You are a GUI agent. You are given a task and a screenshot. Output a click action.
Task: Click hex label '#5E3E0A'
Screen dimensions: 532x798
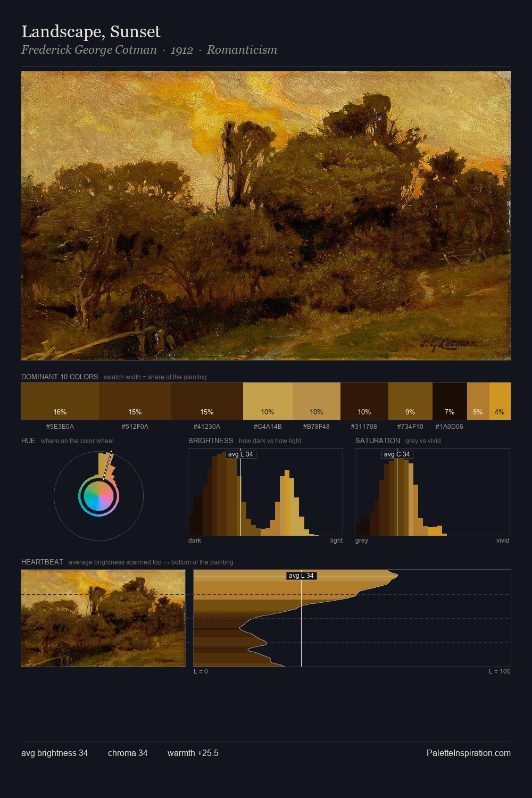(60, 426)
